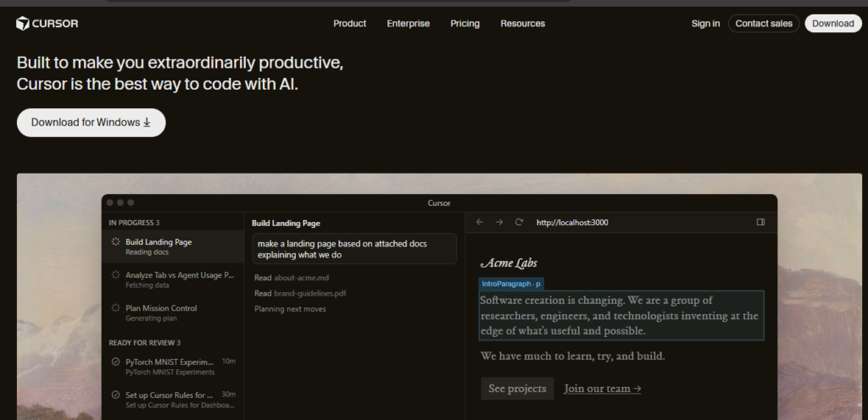Image resolution: width=868 pixels, height=420 pixels.
Task: Click the Cursor window title text
Action: [439, 203]
